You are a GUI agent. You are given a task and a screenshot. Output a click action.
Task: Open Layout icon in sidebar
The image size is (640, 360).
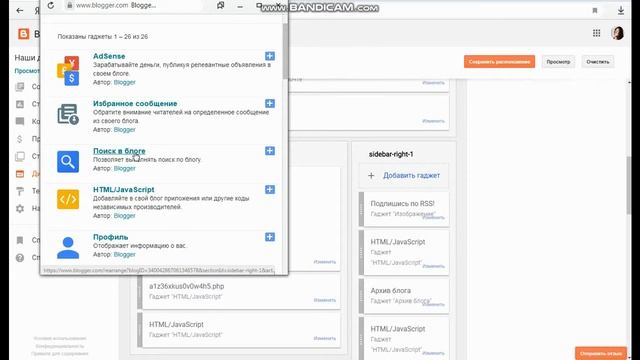[20, 174]
